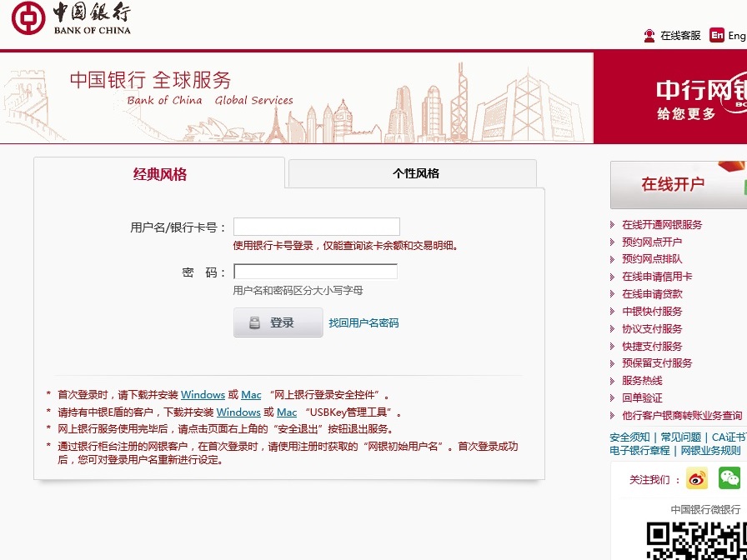The height and width of the screenshot is (560, 747).
Task: Click the 中国银行微银行 QR code
Action: click(696, 541)
